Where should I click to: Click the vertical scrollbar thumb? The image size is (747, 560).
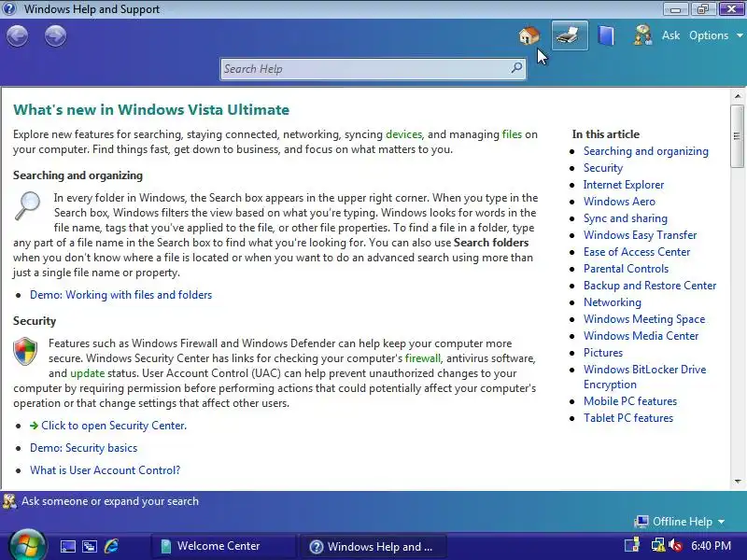(737, 136)
